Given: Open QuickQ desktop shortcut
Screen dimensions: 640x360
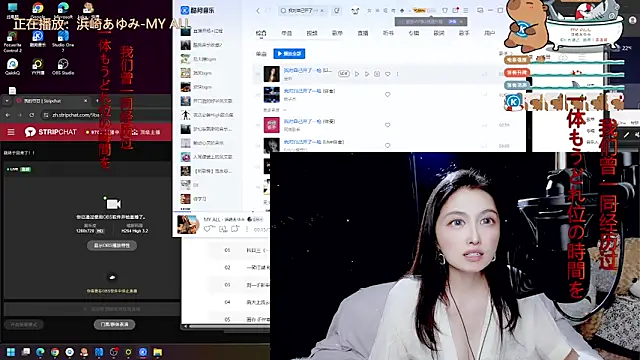Looking at the screenshot, I should pos(13,67).
